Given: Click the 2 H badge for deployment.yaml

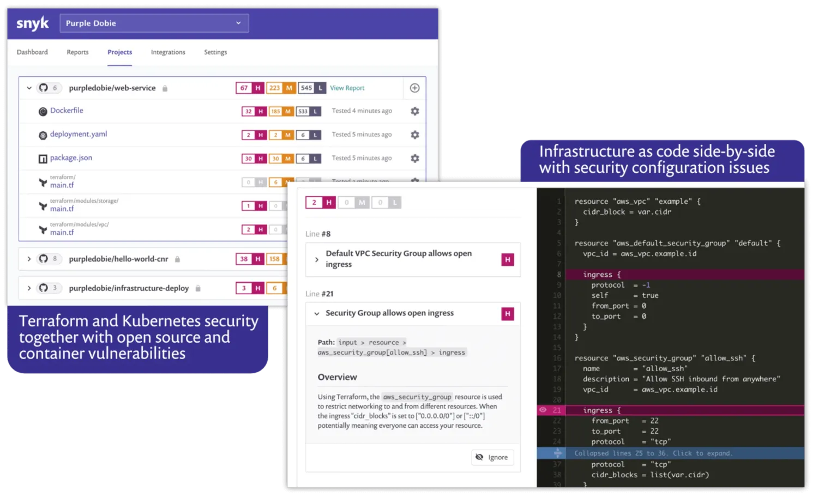Looking at the screenshot, I should 254,135.
